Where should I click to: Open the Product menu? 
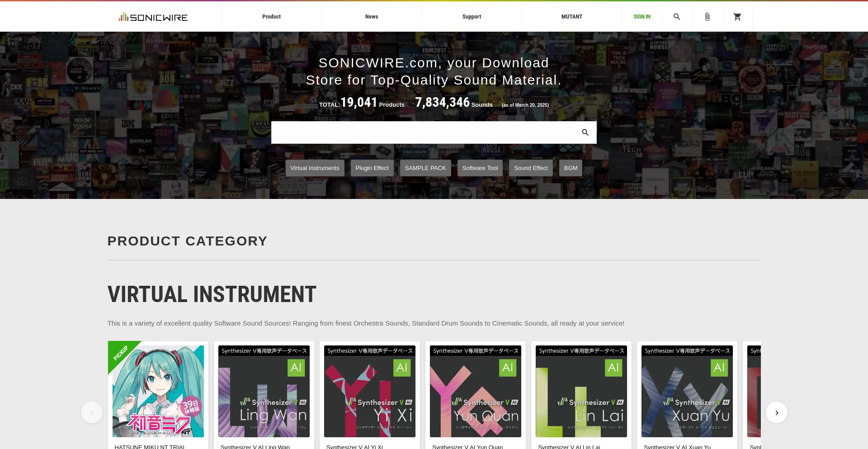(271, 17)
